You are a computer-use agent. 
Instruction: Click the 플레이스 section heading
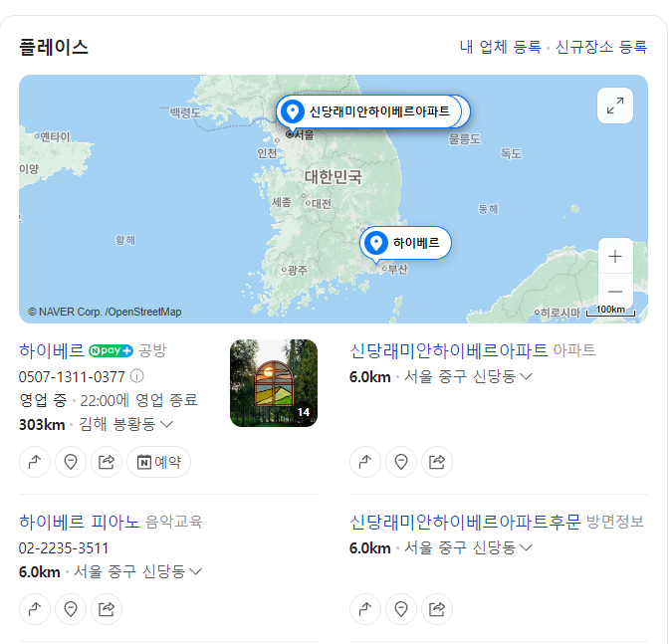54,47
